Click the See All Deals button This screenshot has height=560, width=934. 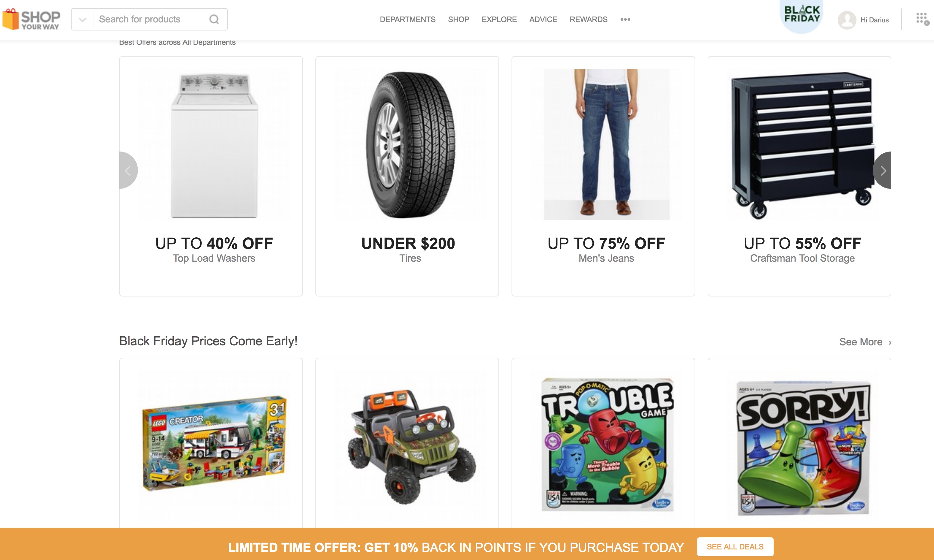coord(735,546)
